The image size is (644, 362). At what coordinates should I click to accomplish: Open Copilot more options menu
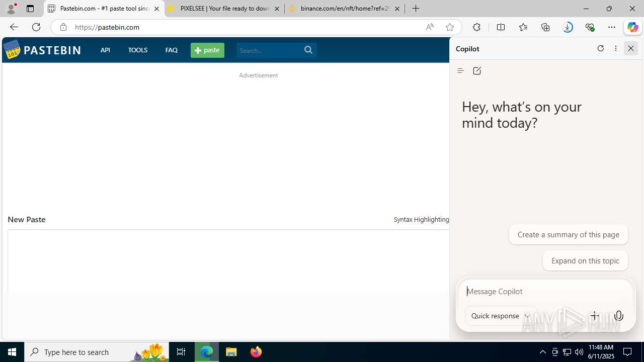click(616, 48)
